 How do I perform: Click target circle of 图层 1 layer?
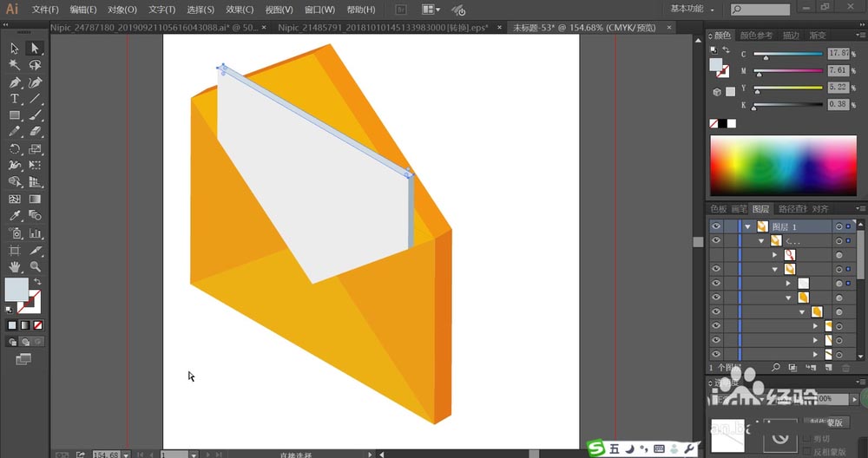point(838,226)
